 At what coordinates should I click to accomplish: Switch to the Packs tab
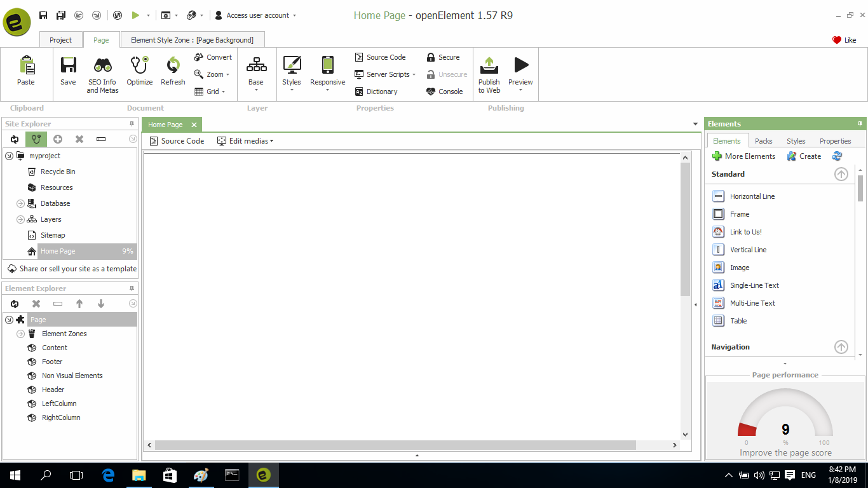(763, 141)
